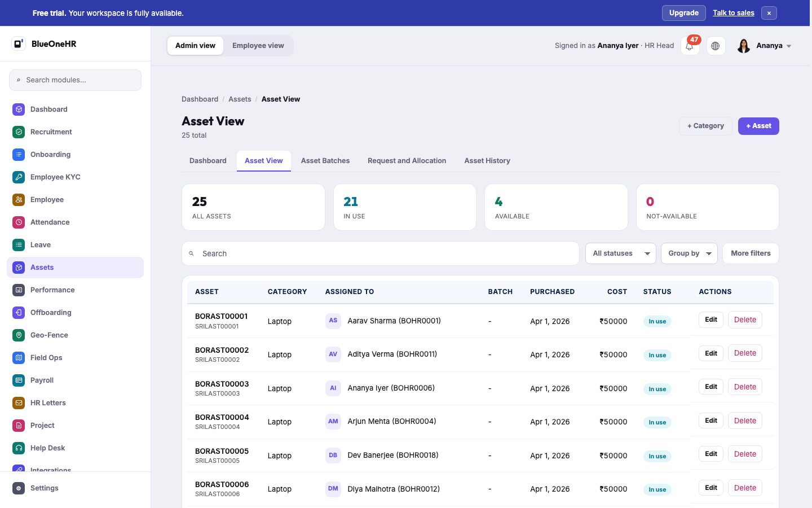
Task: Select the Attendance clock icon
Action: [19, 222]
